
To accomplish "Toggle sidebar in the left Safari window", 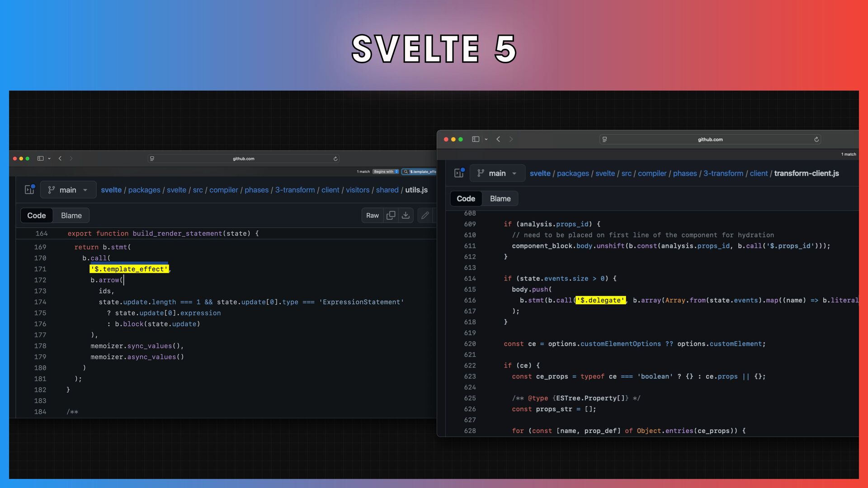I will click(40, 159).
